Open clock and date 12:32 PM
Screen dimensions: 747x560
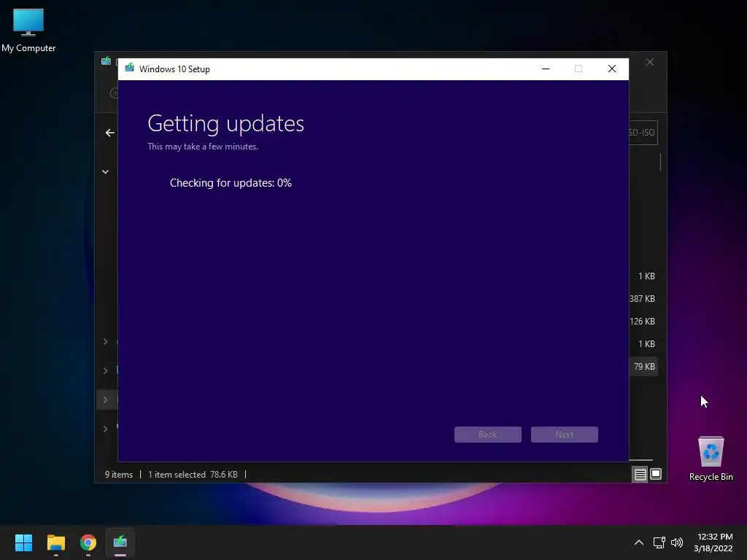click(713, 542)
